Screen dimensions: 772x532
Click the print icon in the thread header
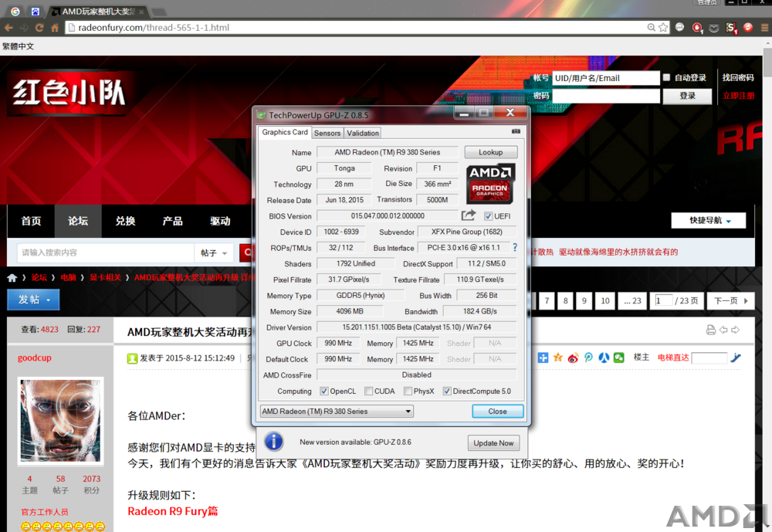click(710, 330)
